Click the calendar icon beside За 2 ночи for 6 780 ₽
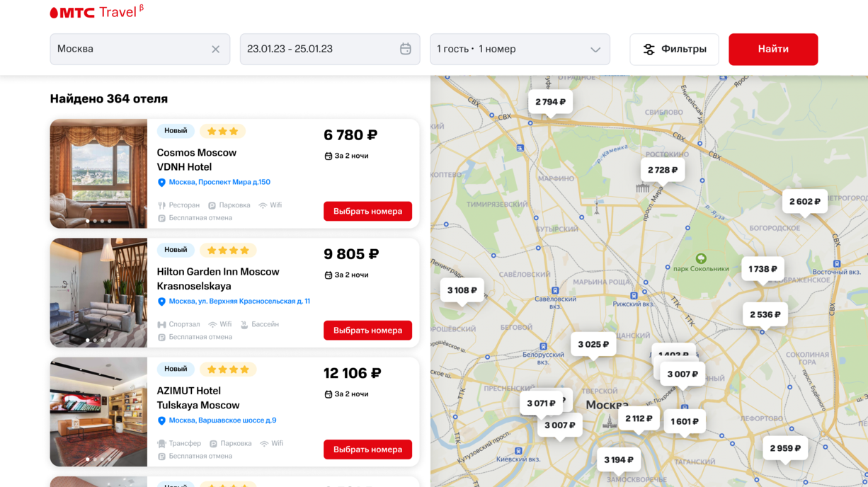Viewport: 868px width, 487px height. pos(328,156)
